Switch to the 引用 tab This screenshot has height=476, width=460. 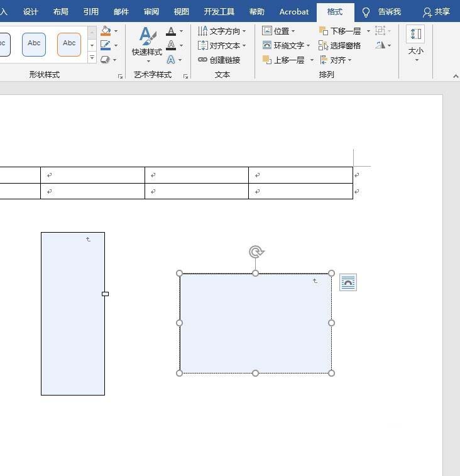click(91, 12)
